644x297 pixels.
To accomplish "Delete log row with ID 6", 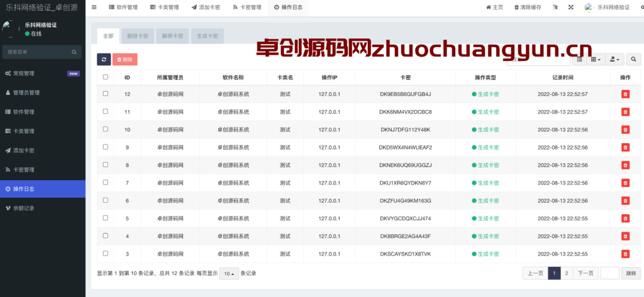I will 625,200.
